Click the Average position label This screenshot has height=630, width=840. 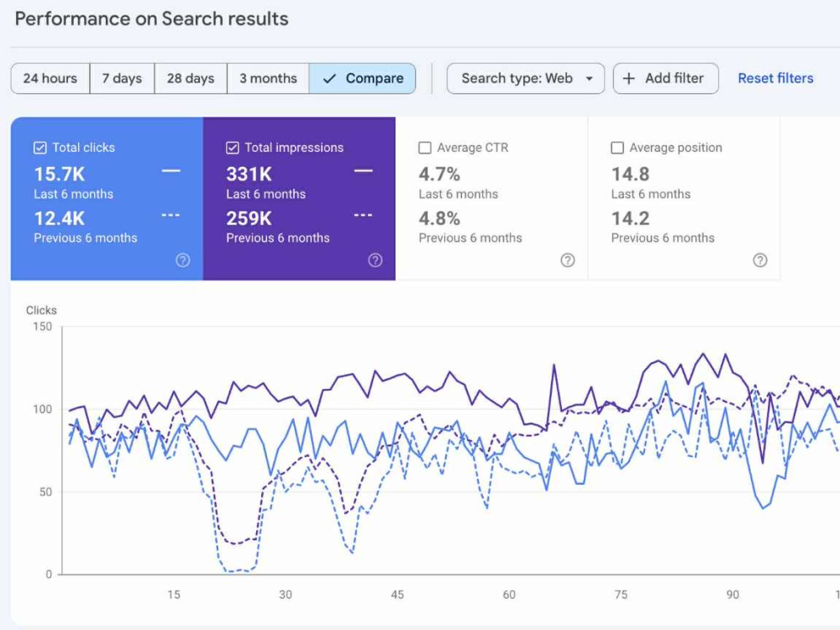tap(675, 148)
